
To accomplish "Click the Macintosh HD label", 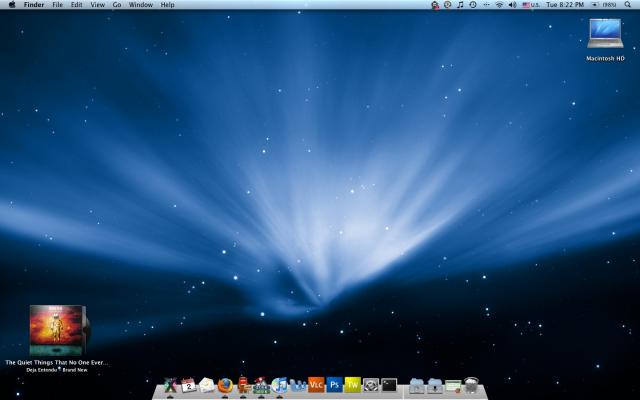I will pyautogui.click(x=605, y=58).
